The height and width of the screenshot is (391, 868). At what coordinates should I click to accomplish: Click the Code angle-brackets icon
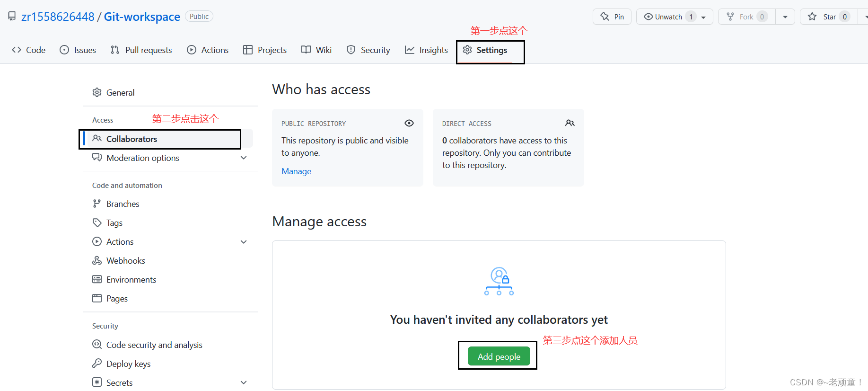pyautogui.click(x=17, y=50)
